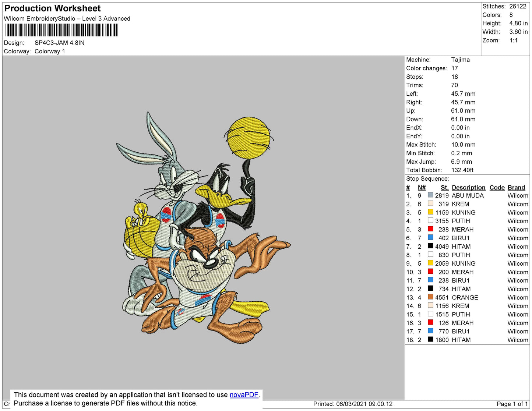Click the Wilcom EmbroideryStudio Level 3 Advanced subtitle
This screenshot has width=532, height=411.
(67, 18)
